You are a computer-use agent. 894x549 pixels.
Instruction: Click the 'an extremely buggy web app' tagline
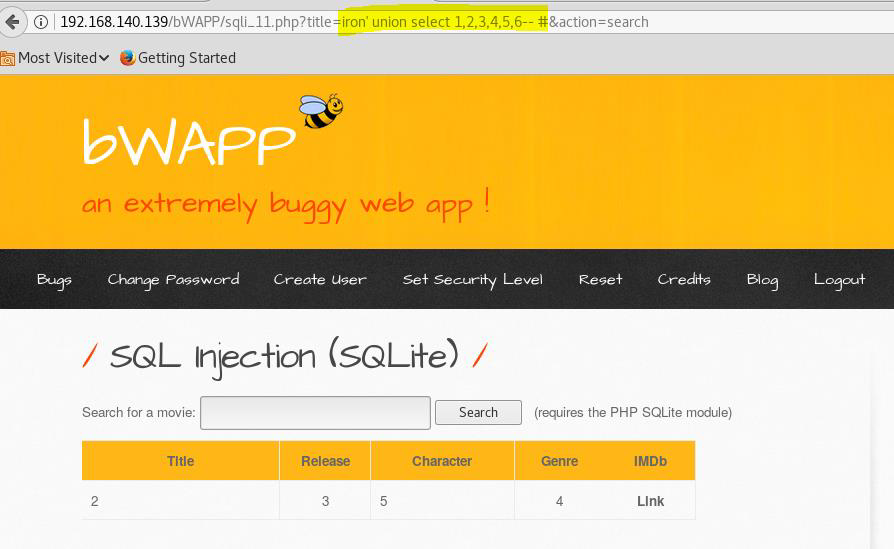coord(286,205)
